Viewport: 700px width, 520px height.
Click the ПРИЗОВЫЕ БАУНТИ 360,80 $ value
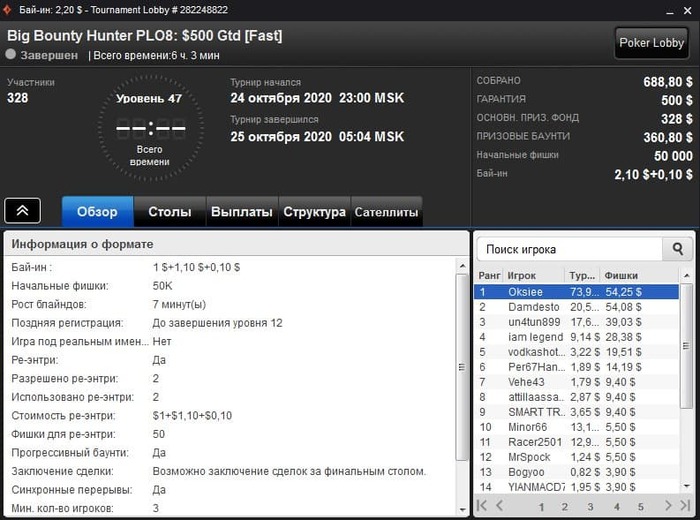pyautogui.click(x=668, y=137)
